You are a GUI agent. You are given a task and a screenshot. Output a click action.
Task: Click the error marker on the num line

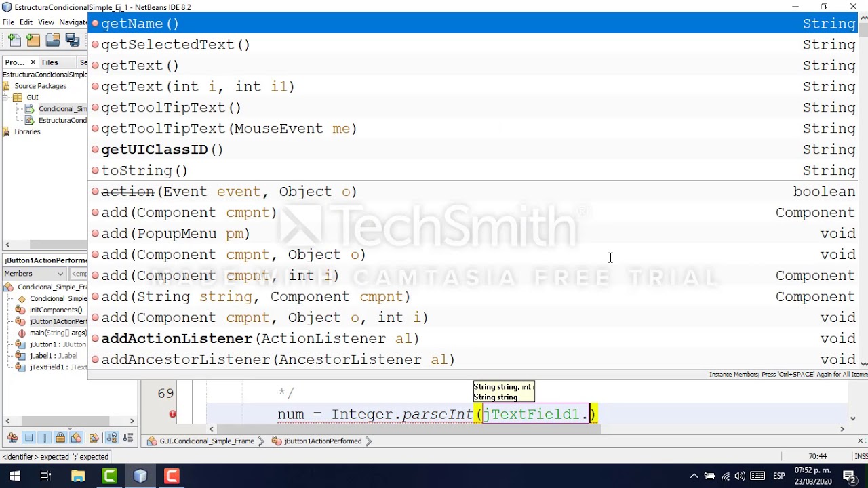click(x=173, y=414)
